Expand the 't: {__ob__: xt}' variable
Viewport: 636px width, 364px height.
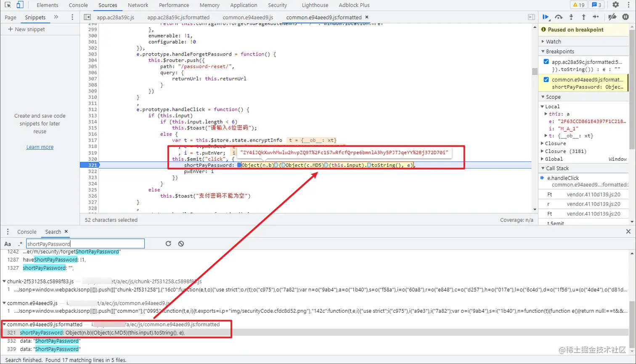tap(546, 136)
